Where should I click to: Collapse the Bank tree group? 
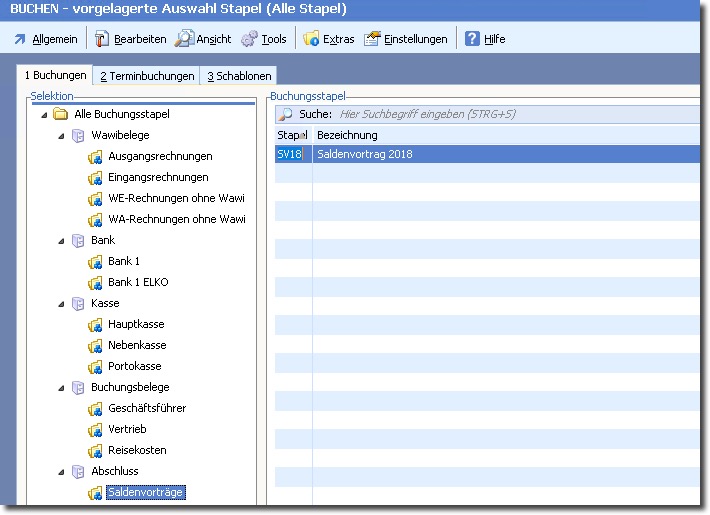click(62, 241)
